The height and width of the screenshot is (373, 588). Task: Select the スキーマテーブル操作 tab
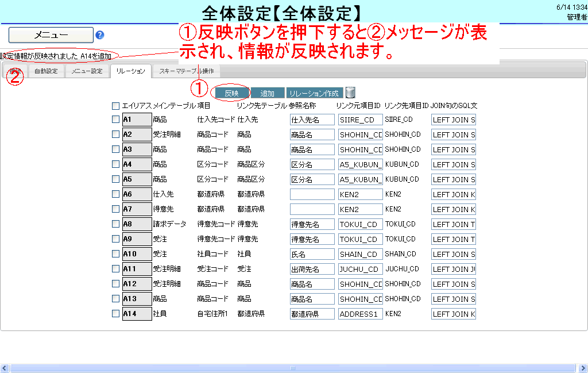(x=186, y=71)
